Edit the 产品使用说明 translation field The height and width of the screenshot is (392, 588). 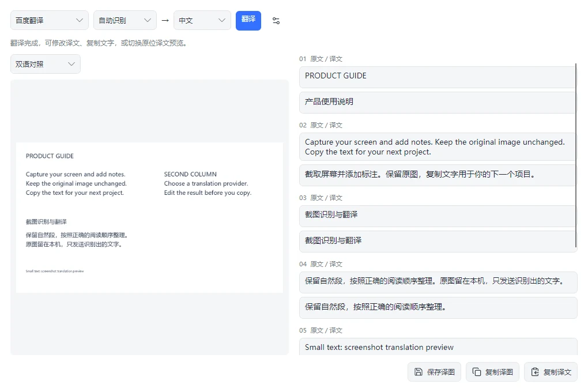pos(437,103)
